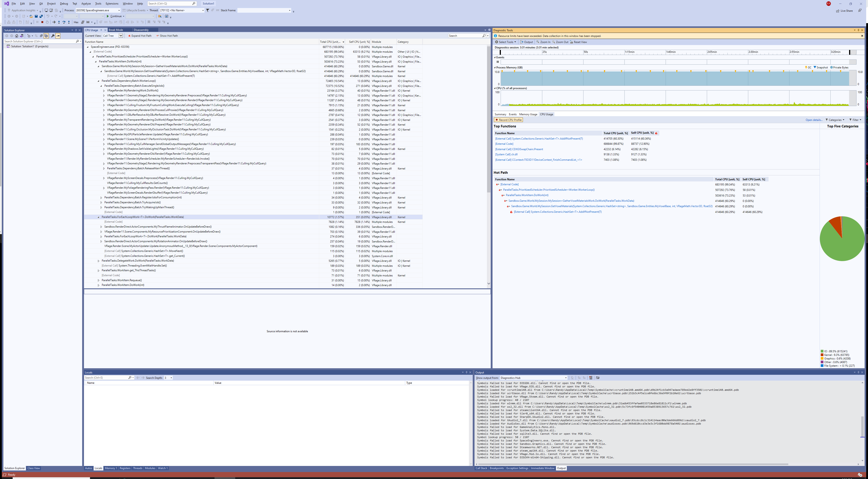Toggle Word Wrap icon in Output panel
Viewport: 868px width, 479px height.
pyautogui.click(x=597, y=378)
